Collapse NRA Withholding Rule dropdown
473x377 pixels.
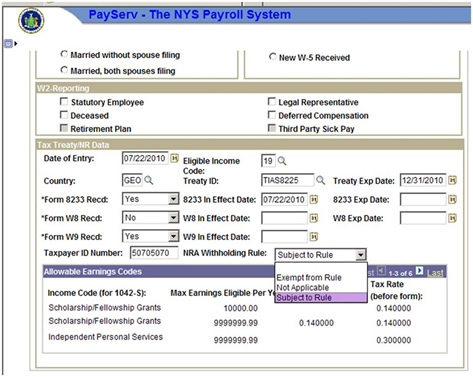click(360, 255)
